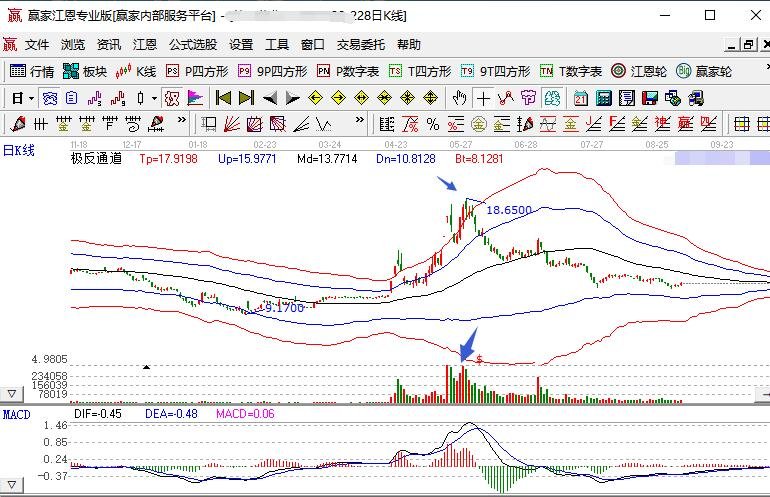
Task: Click yellow diamond horizontal double-arrow icon
Action: point(361,98)
